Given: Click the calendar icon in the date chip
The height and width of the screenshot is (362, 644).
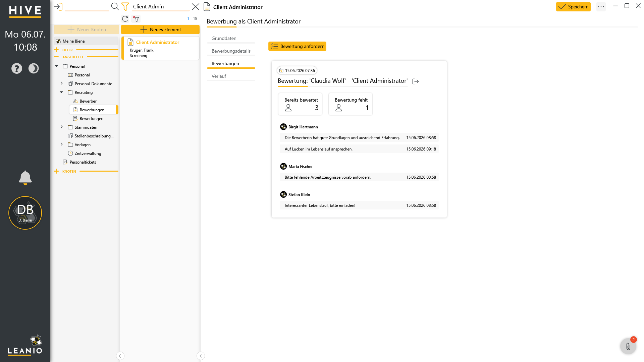Looking at the screenshot, I should tap(281, 70).
